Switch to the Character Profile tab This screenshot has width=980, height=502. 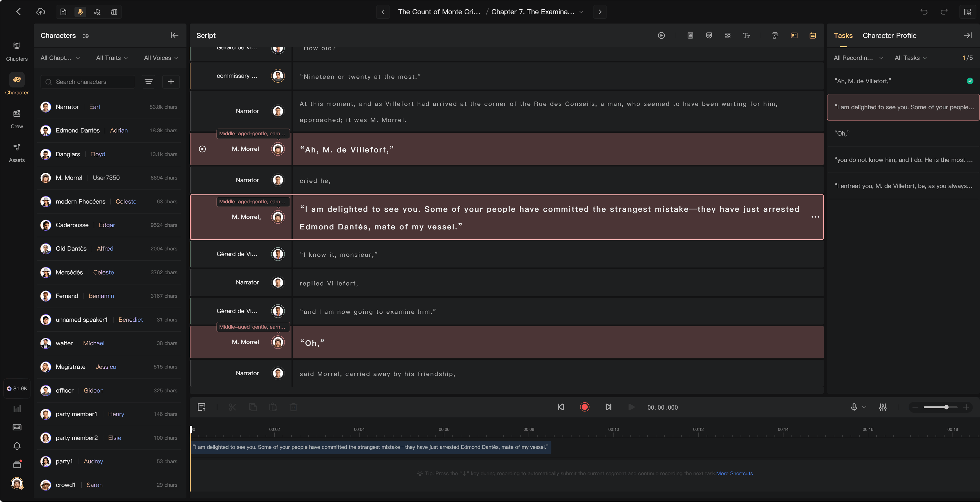[x=889, y=35]
